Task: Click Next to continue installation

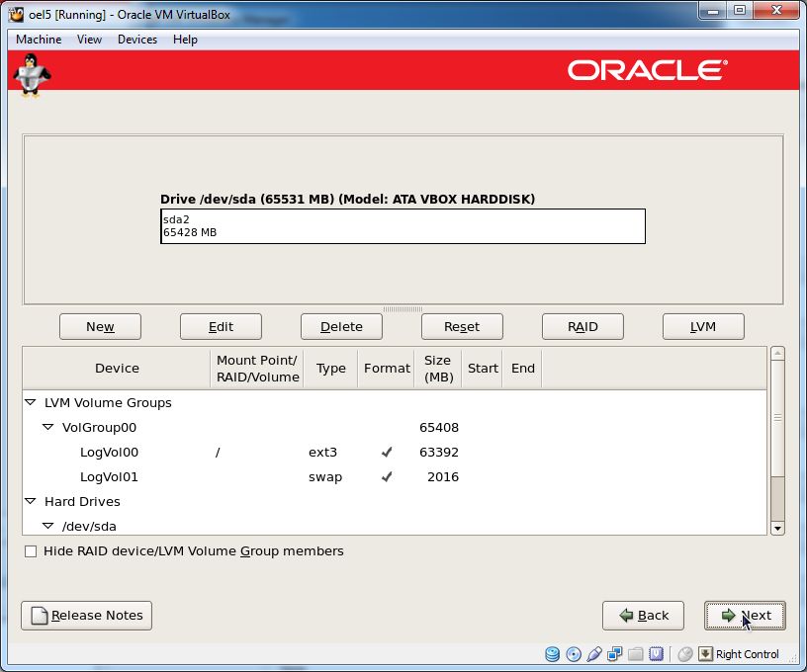Action: pos(746,616)
